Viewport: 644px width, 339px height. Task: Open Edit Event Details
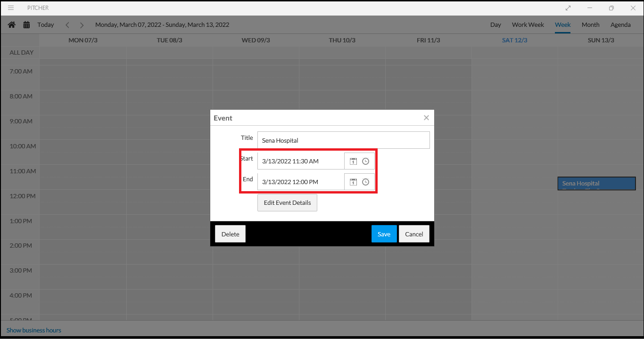click(x=287, y=203)
